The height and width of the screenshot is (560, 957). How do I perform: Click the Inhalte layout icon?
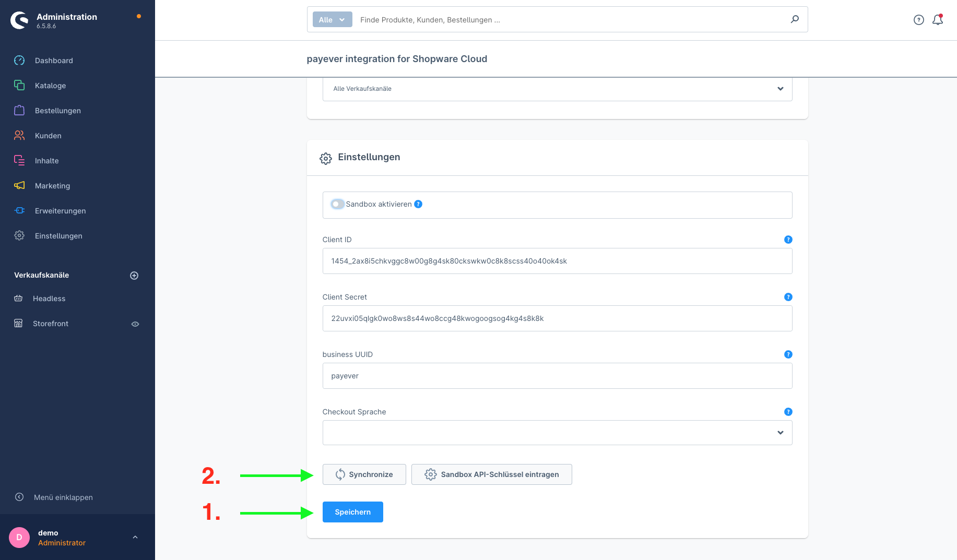coord(19,160)
